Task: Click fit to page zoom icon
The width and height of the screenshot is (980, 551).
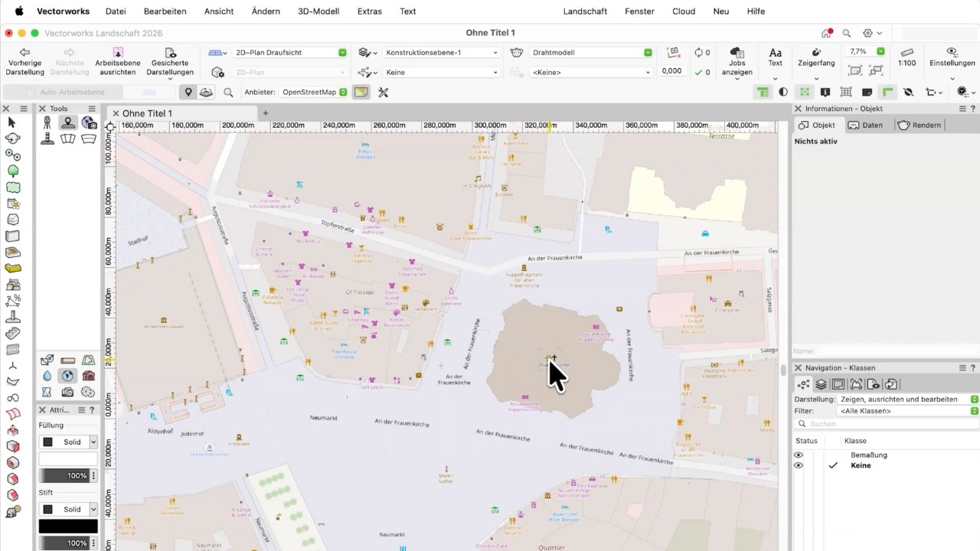Action: 855,70
